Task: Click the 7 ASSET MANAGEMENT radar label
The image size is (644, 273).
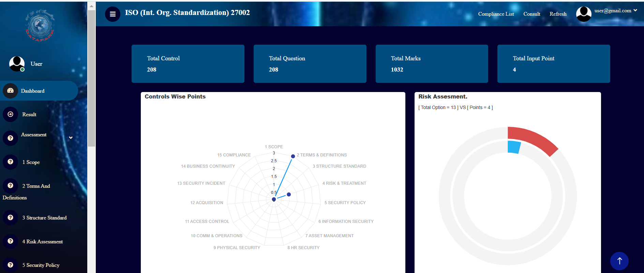Action: click(x=329, y=236)
